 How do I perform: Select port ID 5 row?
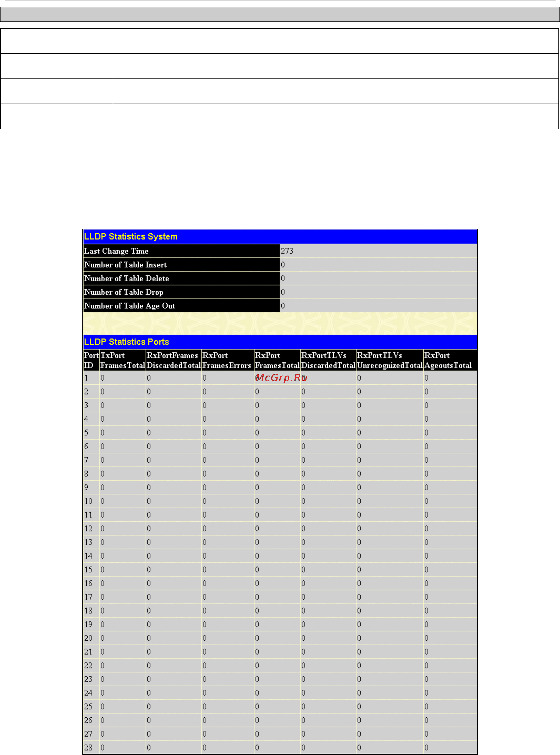pyautogui.click(x=280, y=433)
